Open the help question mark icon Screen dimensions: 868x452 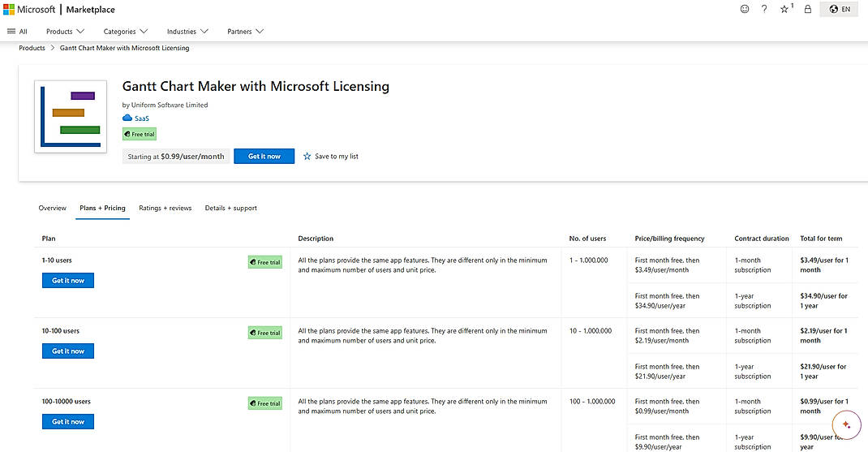point(764,9)
